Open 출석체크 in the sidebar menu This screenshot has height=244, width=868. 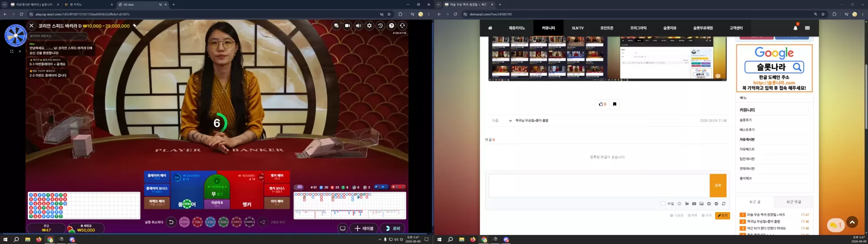746,178
